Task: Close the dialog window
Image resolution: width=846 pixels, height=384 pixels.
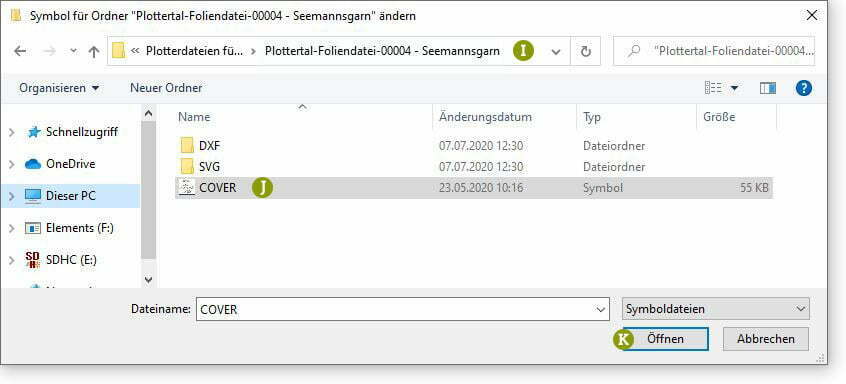Action: point(811,15)
